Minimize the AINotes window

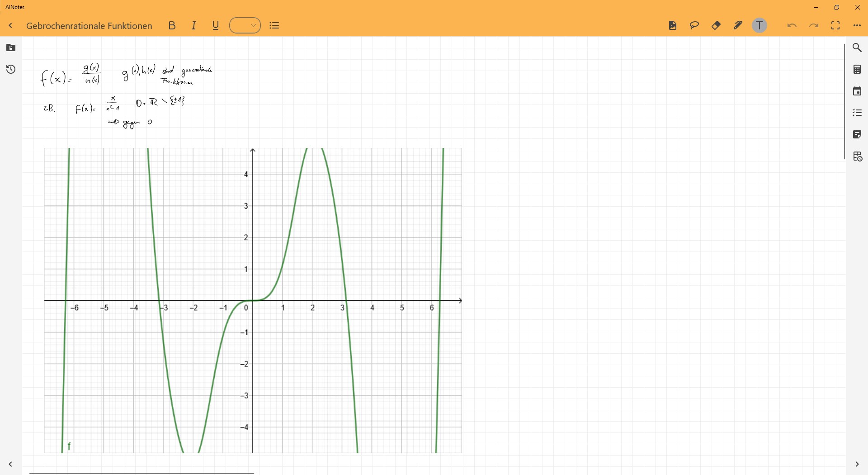tap(816, 7)
